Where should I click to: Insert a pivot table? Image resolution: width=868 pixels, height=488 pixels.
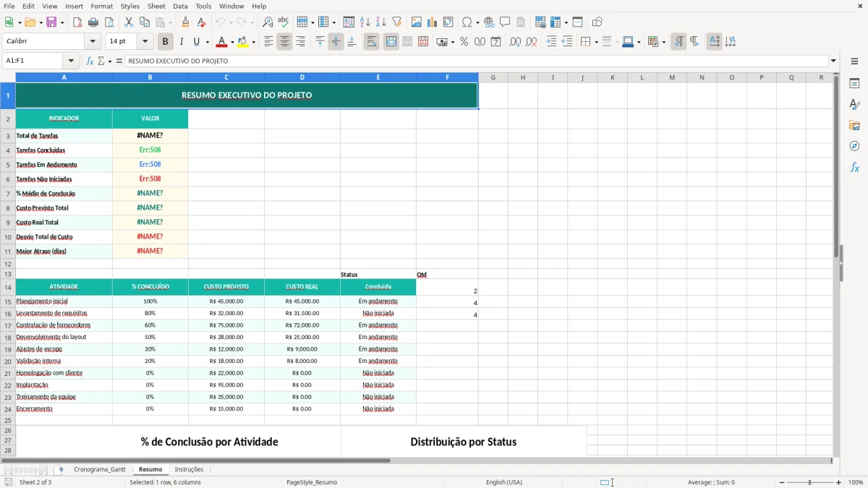[x=448, y=22]
